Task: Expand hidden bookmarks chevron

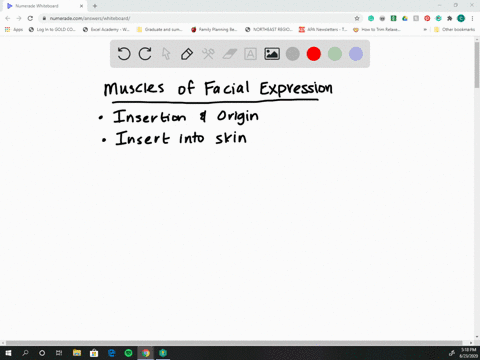Action: coord(425,29)
